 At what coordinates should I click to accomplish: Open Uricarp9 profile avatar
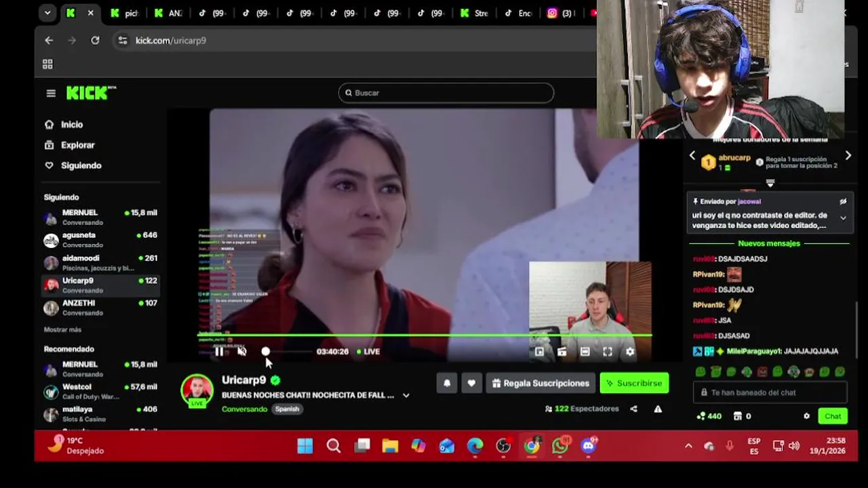point(197,390)
